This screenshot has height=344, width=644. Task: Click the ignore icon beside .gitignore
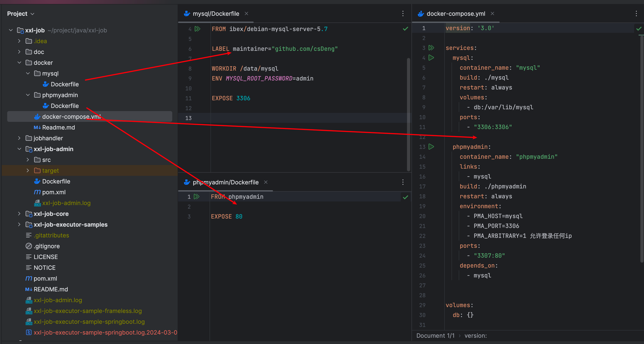click(x=29, y=246)
